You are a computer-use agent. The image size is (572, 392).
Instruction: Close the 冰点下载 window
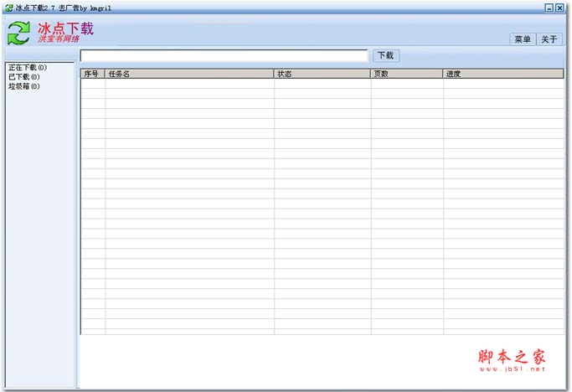[559, 8]
